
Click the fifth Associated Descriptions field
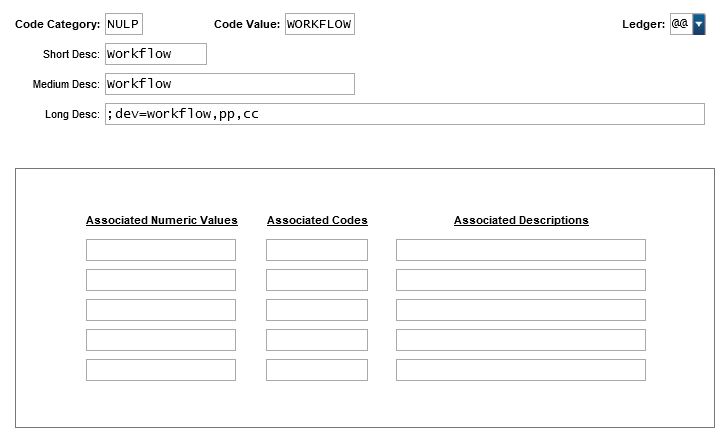tap(520, 370)
